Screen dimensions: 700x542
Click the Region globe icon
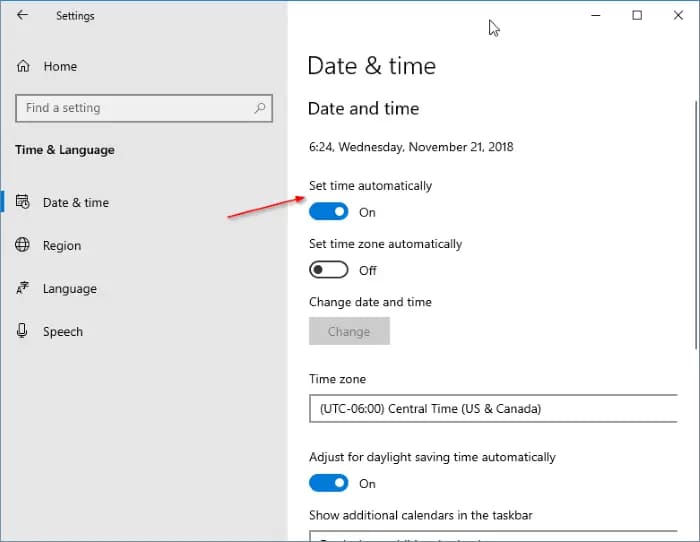[x=23, y=245]
